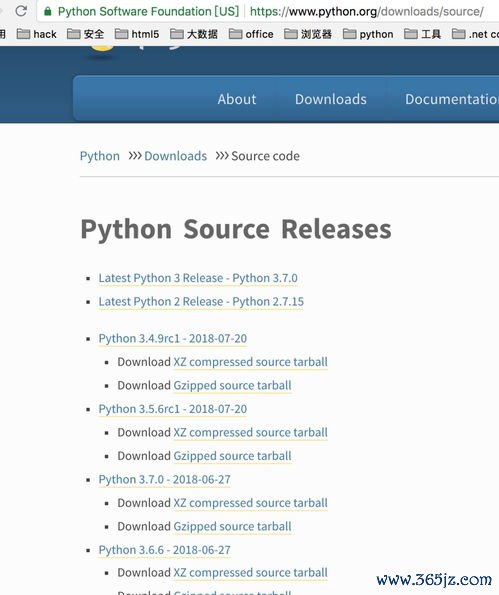499x595 pixels.
Task: Click the green padlock security icon
Action: (47, 11)
